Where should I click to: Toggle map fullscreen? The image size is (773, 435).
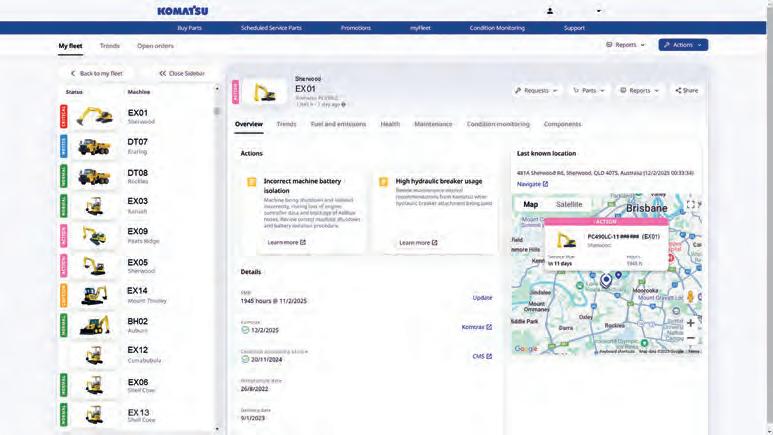point(691,204)
